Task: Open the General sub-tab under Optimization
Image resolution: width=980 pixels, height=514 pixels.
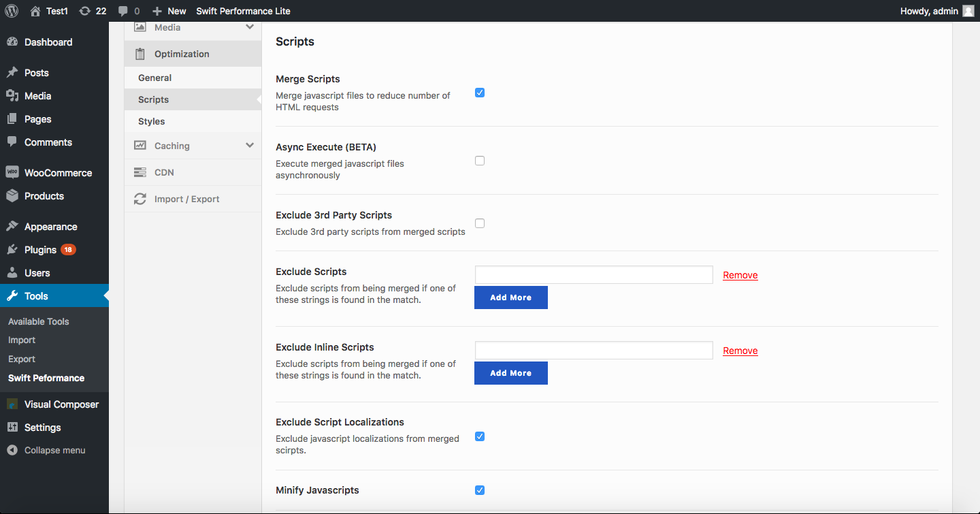Action: [155, 78]
